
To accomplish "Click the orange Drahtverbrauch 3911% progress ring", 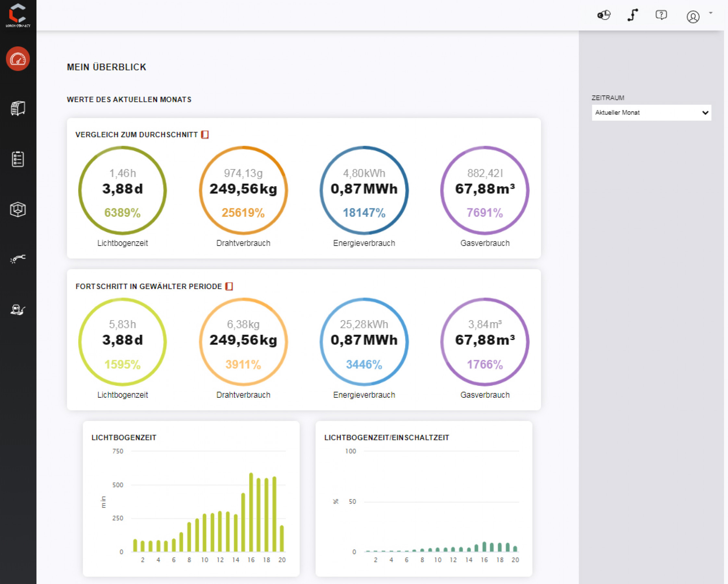I will tap(243, 342).
